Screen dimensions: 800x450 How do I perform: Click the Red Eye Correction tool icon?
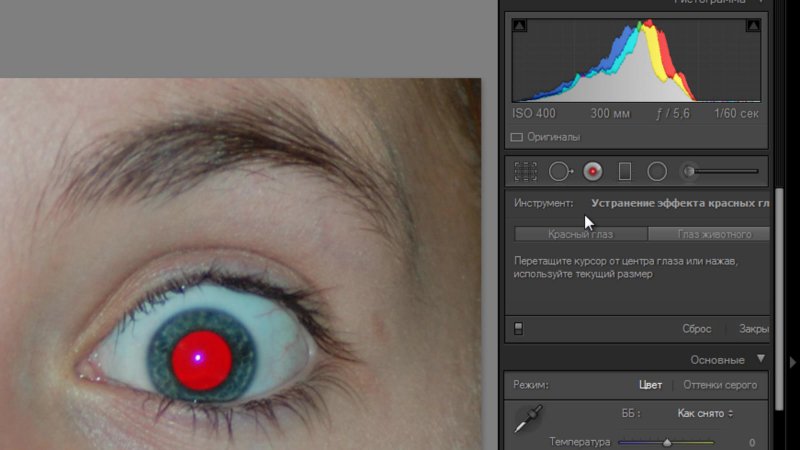592,171
